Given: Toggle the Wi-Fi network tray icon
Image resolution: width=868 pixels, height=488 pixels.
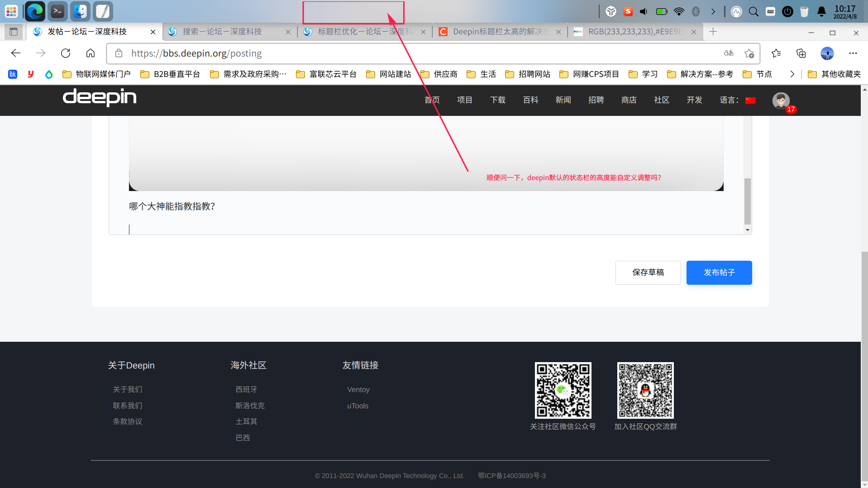Looking at the screenshot, I should [x=679, y=12].
